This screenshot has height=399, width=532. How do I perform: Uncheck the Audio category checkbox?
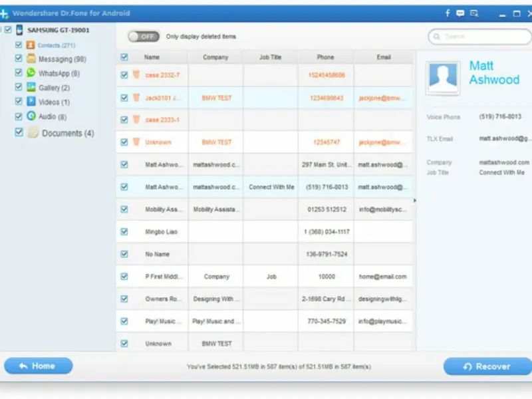[19, 116]
